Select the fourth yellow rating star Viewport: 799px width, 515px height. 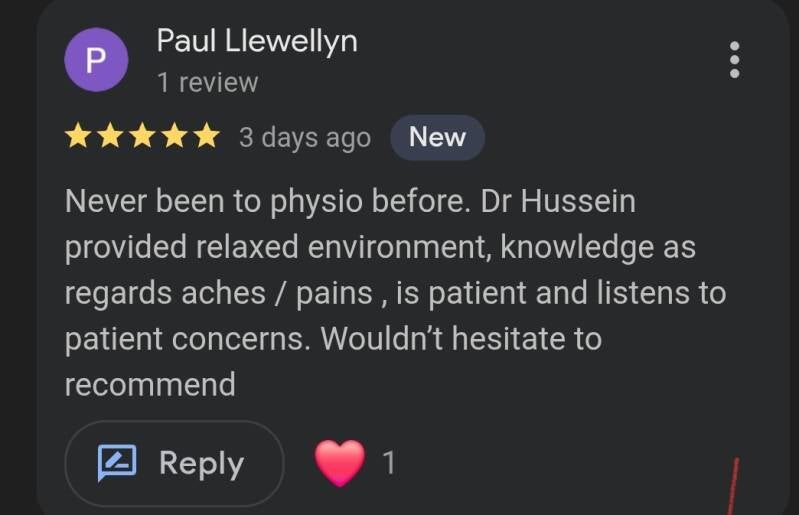(x=174, y=137)
